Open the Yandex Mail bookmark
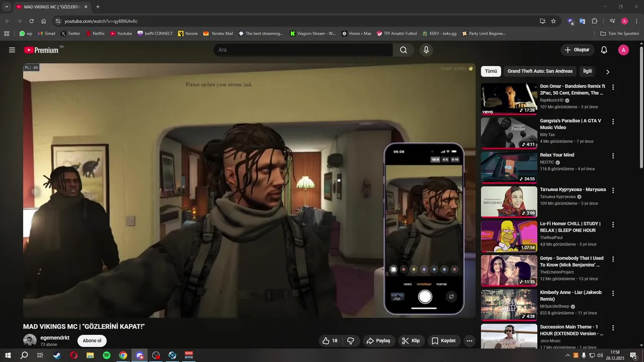 click(x=218, y=34)
